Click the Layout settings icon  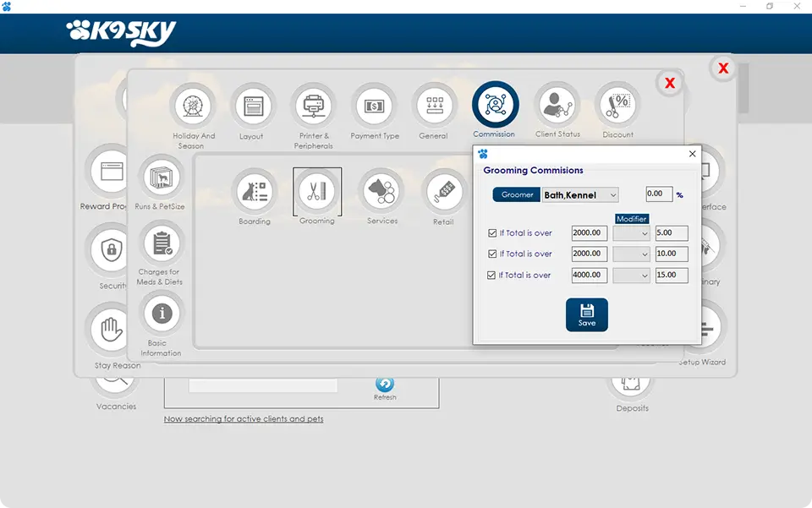(x=251, y=107)
